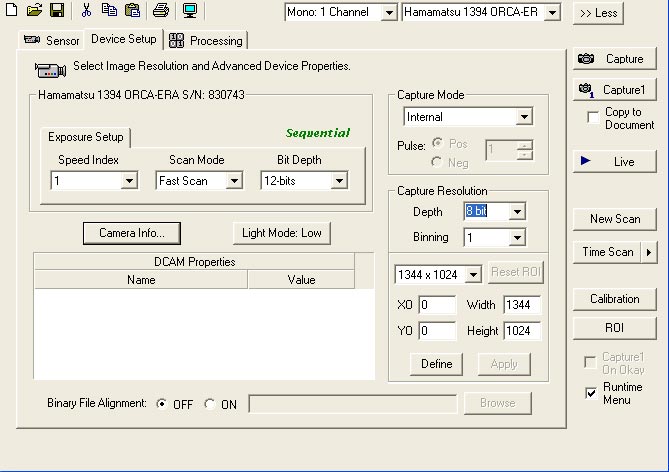Click the Copy icon in toolbar
The width and height of the screenshot is (669, 472).
109,11
